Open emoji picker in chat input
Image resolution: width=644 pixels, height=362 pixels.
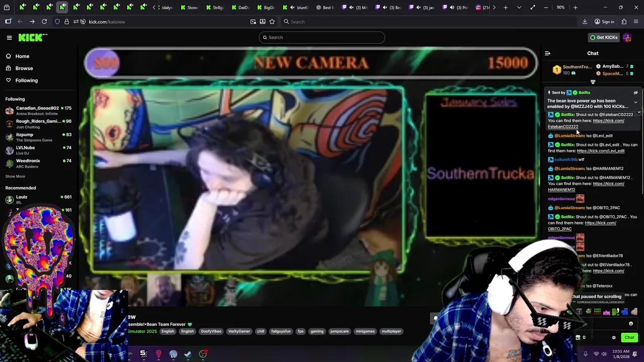coord(631,324)
